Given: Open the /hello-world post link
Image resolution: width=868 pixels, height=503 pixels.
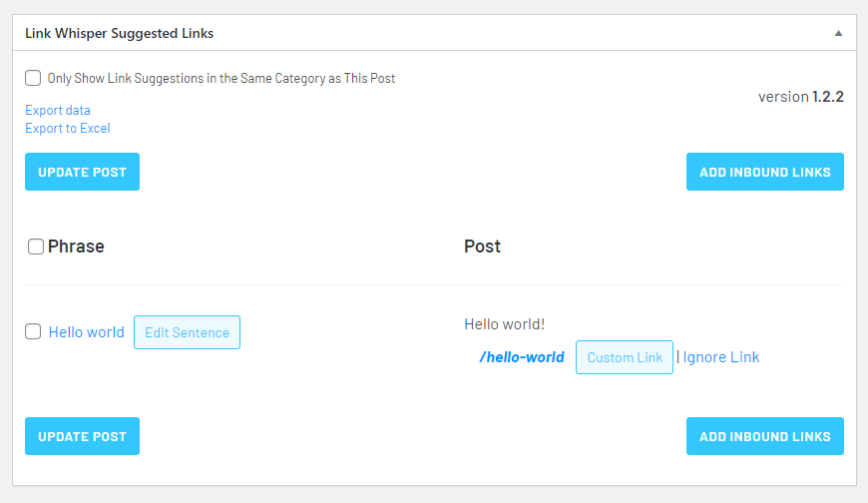Looking at the screenshot, I should [522, 357].
